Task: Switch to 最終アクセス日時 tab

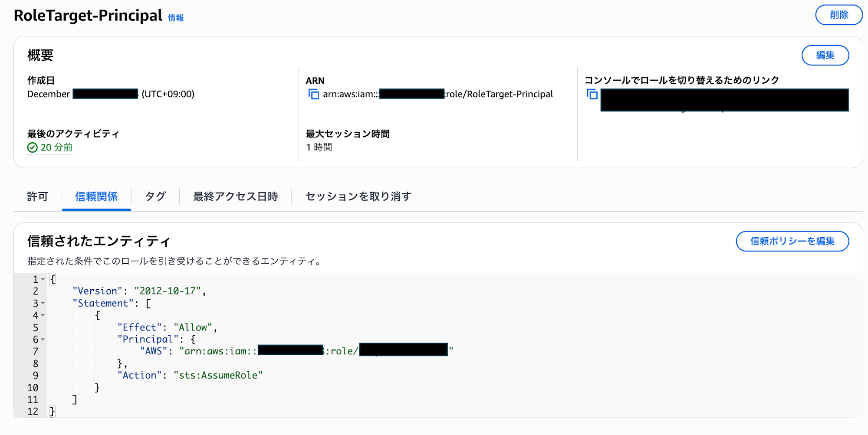Action: [235, 196]
